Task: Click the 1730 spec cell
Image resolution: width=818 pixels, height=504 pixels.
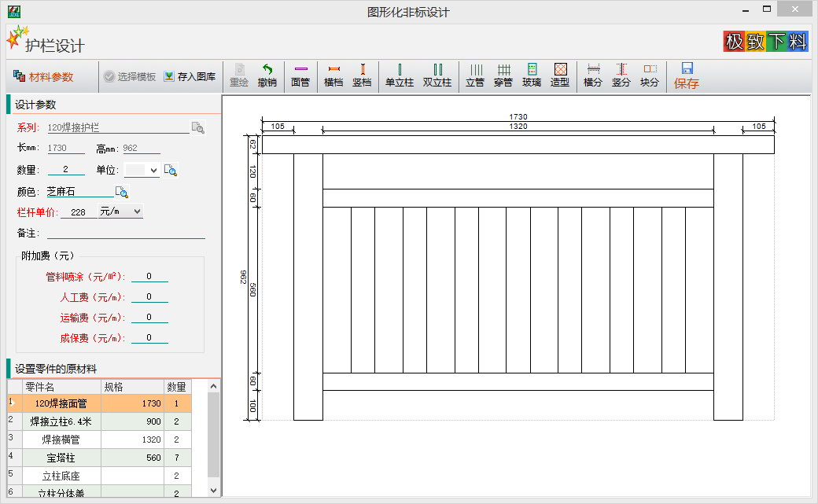Action: (132, 403)
